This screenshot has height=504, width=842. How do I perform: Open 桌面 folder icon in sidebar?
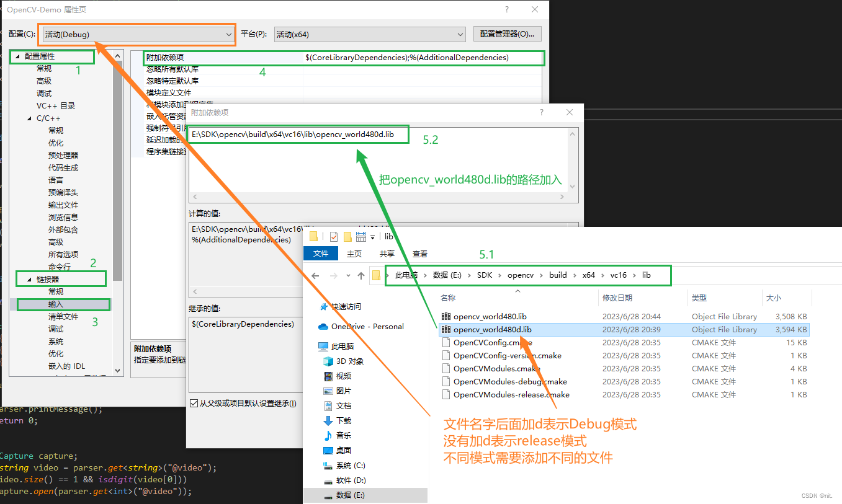click(x=328, y=451)
